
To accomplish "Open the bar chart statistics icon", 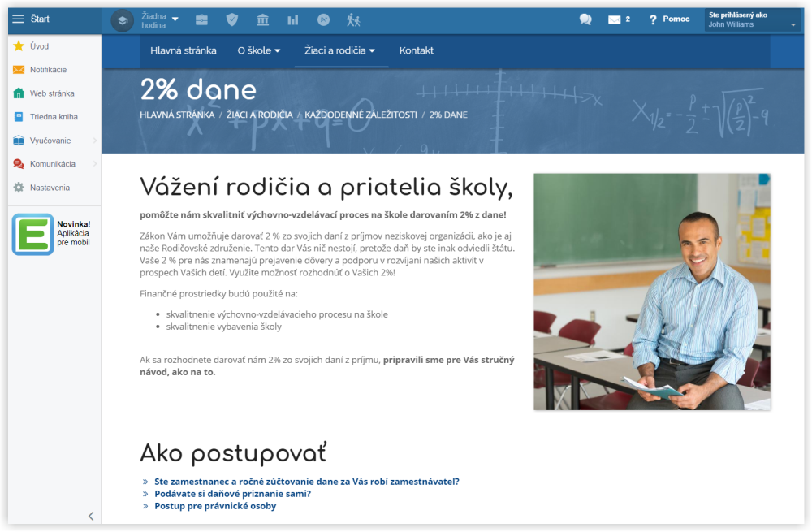I will 293,20.
